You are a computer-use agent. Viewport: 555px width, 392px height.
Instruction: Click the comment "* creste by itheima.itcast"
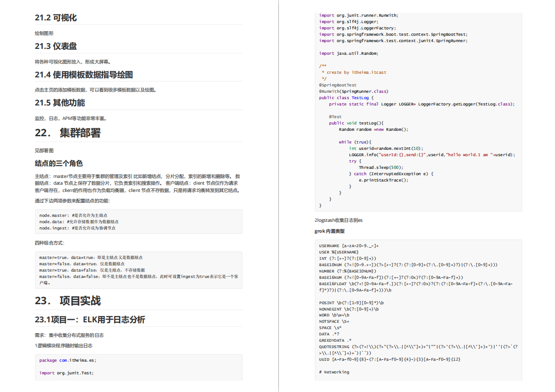click(x=354, y=72)
